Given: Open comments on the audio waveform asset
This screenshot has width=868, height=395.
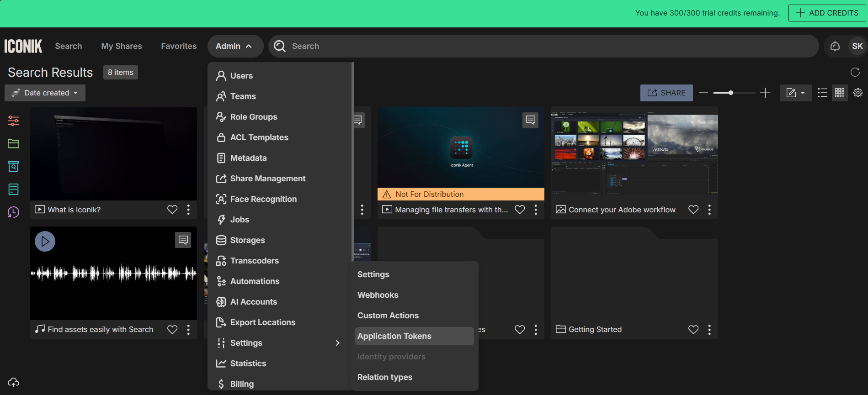Looking at the screenshot, I should (183, 240).
